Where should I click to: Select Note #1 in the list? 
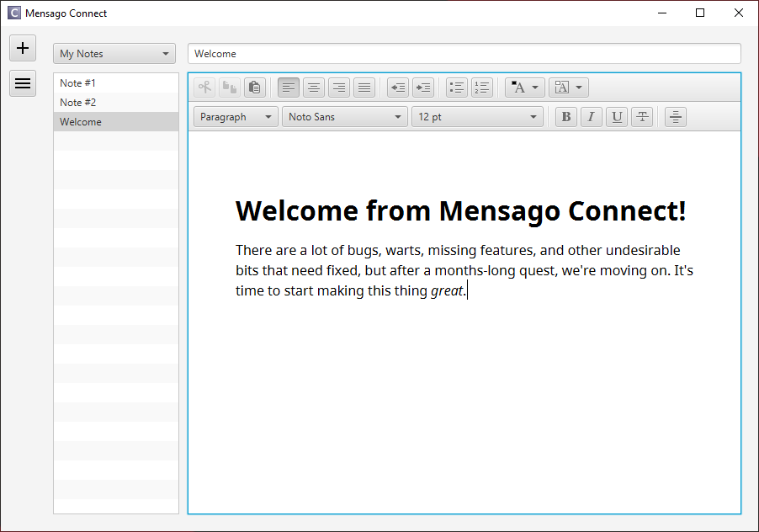pos(116,83)
